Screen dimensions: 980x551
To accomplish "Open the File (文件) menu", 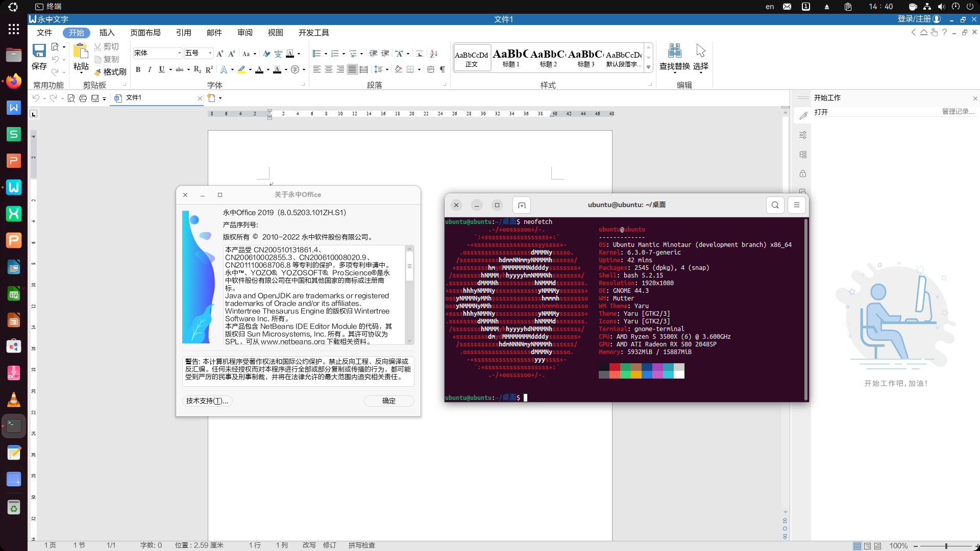I will (x=44, y=33).
